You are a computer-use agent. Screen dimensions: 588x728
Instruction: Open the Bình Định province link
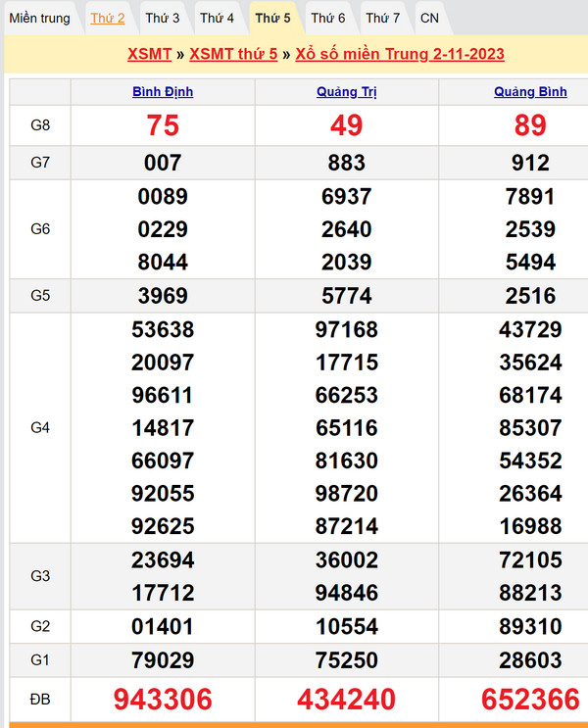pos(163,92)
